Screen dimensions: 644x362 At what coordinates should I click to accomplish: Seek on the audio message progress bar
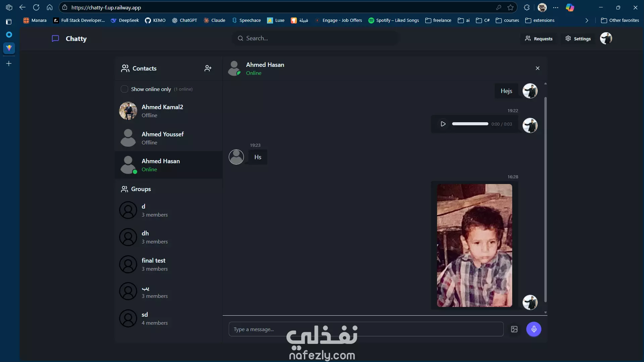(470, 124)
